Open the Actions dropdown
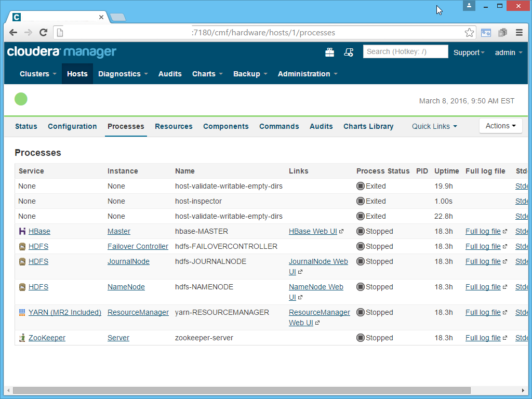The width and height of the screenshot is (532, 399). [x=500, y=126]
